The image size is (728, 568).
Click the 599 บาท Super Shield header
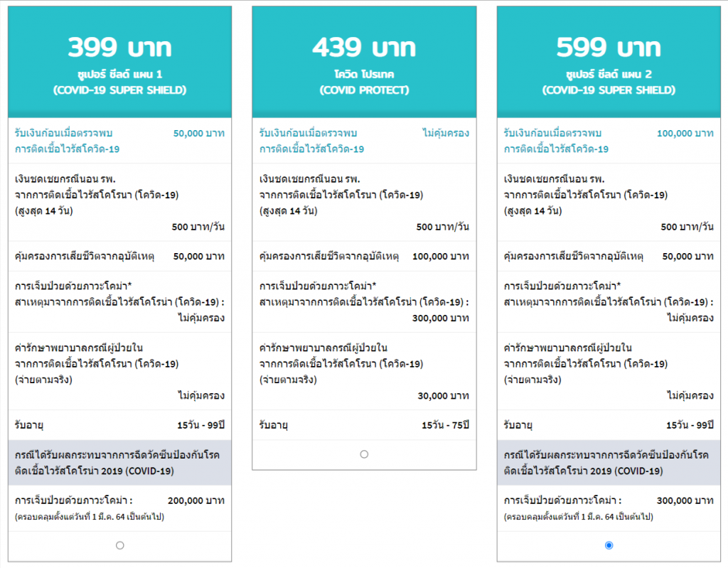click(609, 61)
